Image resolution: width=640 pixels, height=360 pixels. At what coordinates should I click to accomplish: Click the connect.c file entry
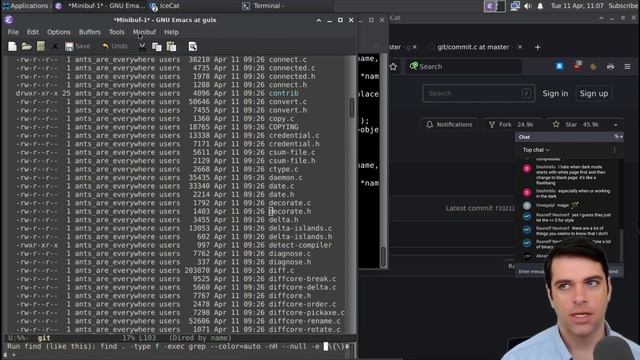pyautogui.click(x=287, y=60)
